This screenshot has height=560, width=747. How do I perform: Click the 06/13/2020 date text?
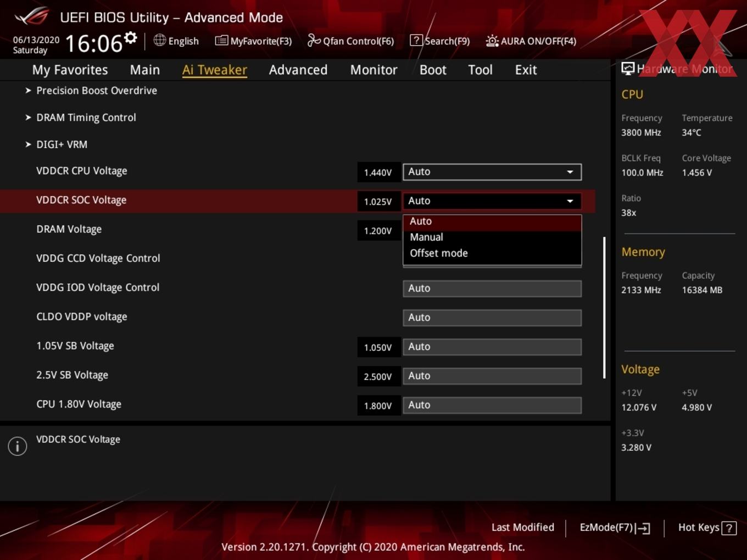36,40
